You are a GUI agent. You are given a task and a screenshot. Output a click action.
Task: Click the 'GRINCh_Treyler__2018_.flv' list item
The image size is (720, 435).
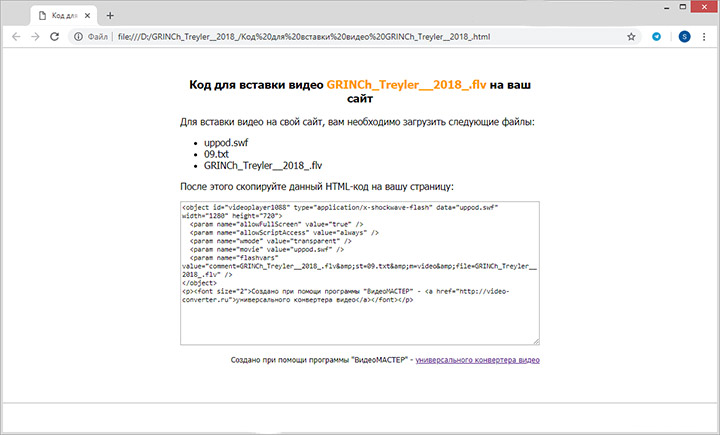pyautogui.click(x=263, y=166)
